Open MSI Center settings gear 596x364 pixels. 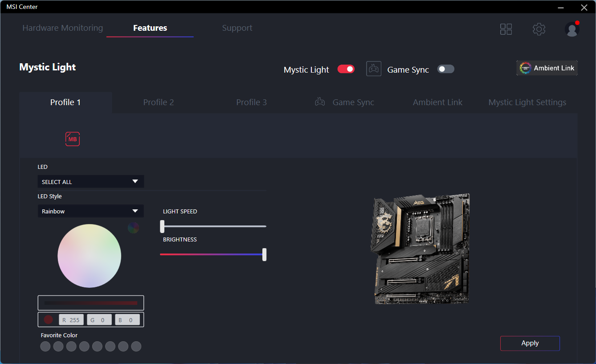tap(539, 29)
